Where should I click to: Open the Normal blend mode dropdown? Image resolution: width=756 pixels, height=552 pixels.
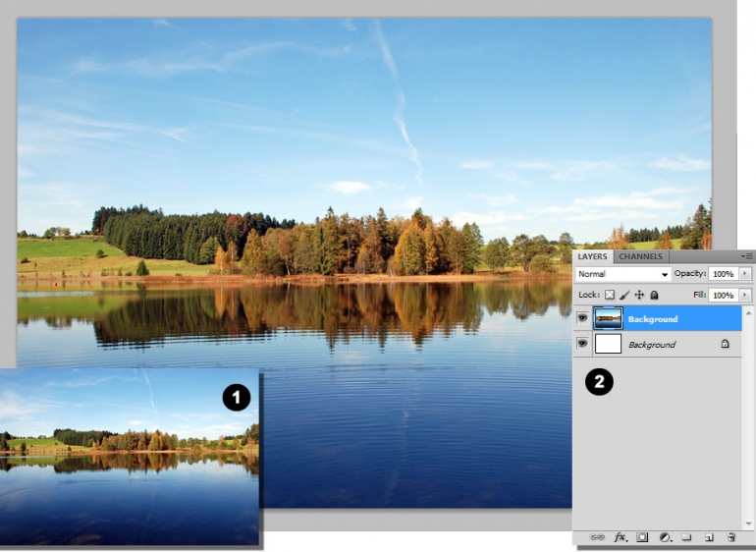pyautogui.click(x=622, y=274)
